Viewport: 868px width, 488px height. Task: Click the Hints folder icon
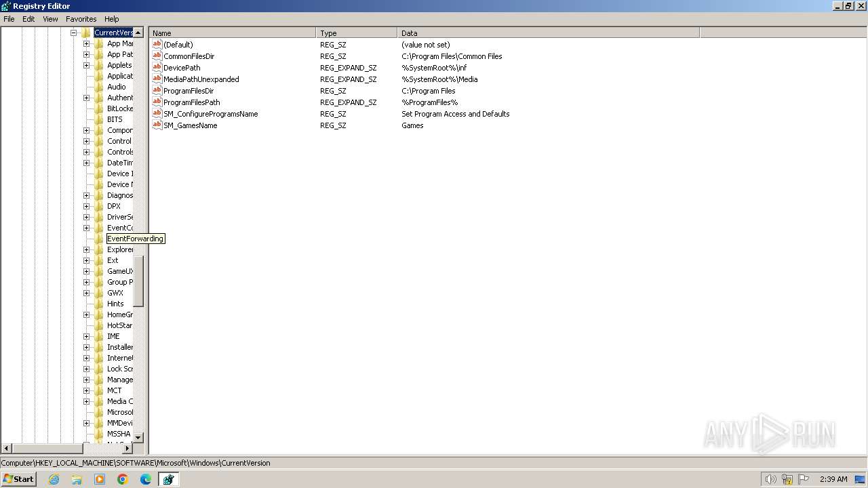click(x=99, y=304)
